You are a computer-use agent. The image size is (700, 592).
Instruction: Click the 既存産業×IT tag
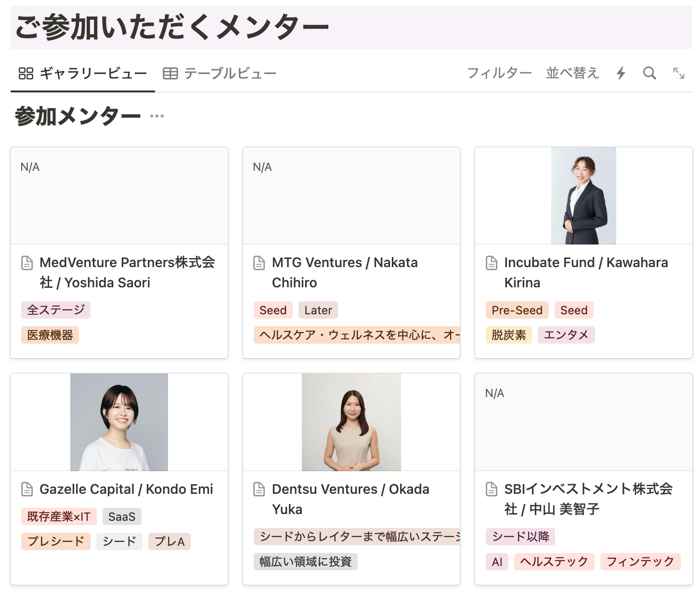(59, 516)
